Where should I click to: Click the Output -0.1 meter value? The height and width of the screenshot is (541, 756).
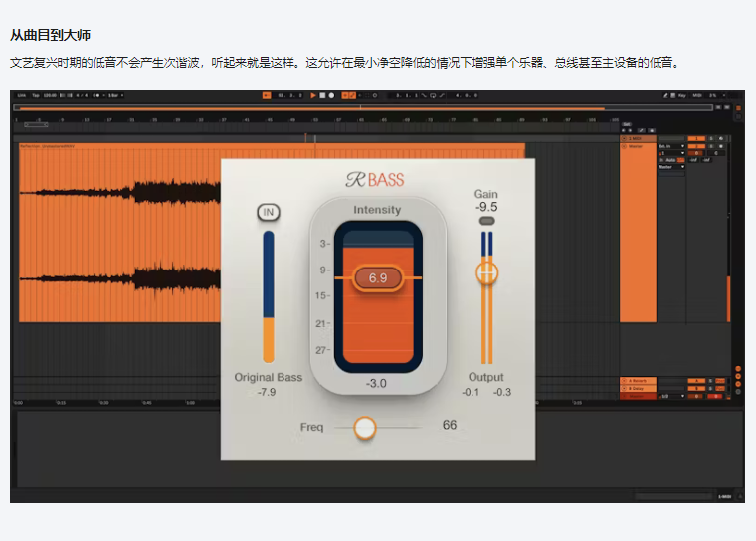point(471,392)
